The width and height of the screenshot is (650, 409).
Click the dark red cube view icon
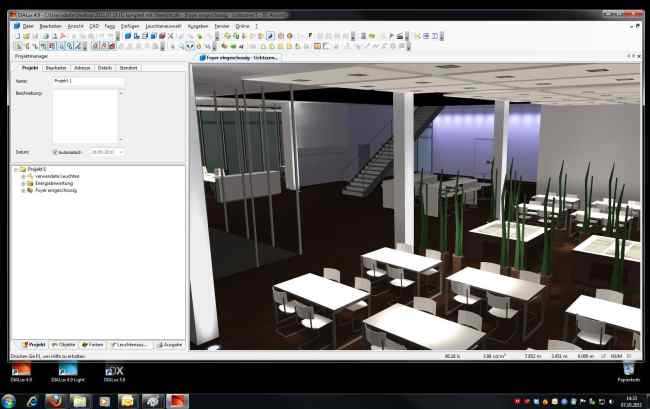[x=162, y=36]
